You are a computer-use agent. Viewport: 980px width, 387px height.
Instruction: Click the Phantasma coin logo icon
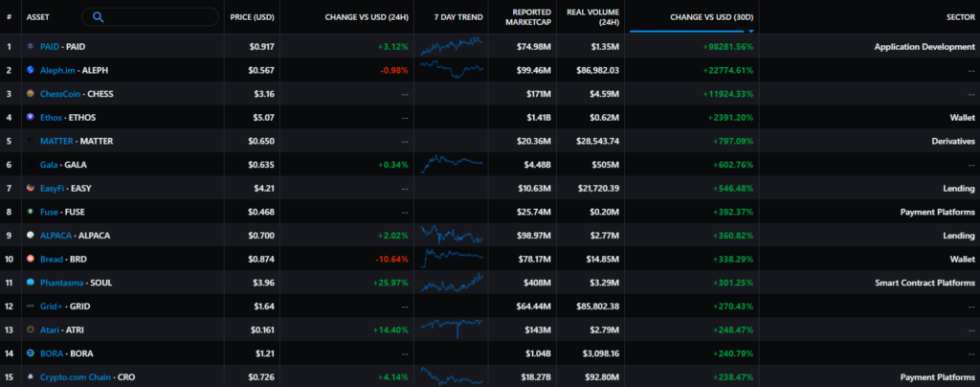pos(31,283)
